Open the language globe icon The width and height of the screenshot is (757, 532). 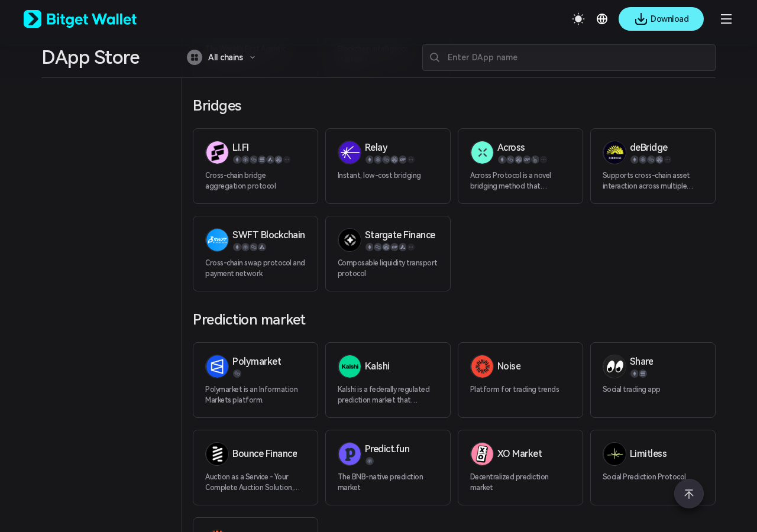pyautogui.click(x=602, y=19)
